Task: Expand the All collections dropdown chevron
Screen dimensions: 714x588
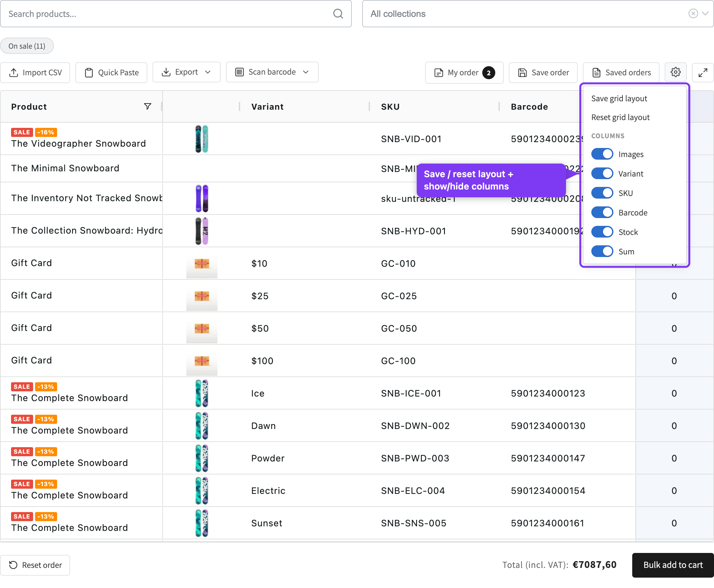Action: 706,14
